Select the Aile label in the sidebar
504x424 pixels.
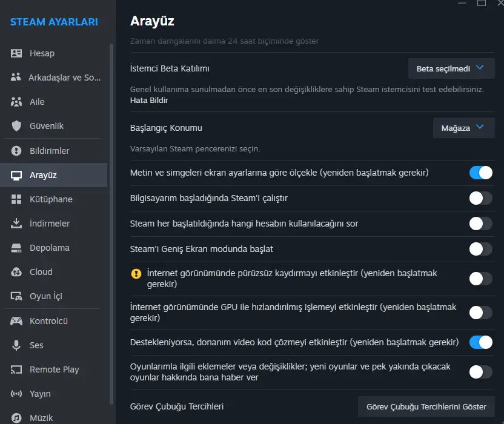(x=37, y=102)
